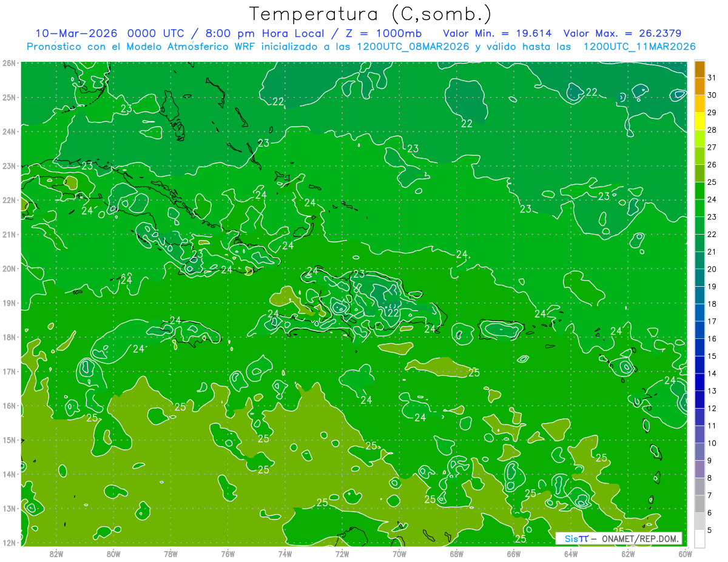Click the colorbar label "15"

(x=712, y=356)
